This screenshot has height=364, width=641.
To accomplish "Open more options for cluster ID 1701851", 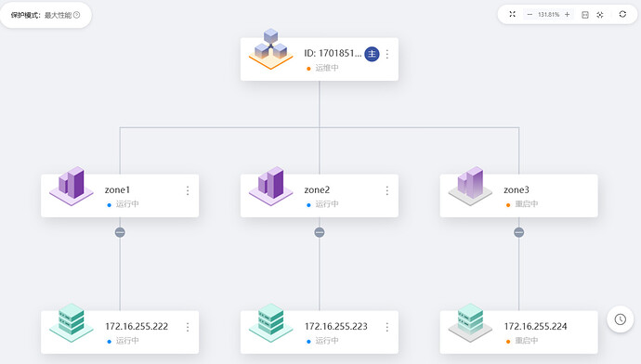I will pyautogui.click(x=387, y=54).
